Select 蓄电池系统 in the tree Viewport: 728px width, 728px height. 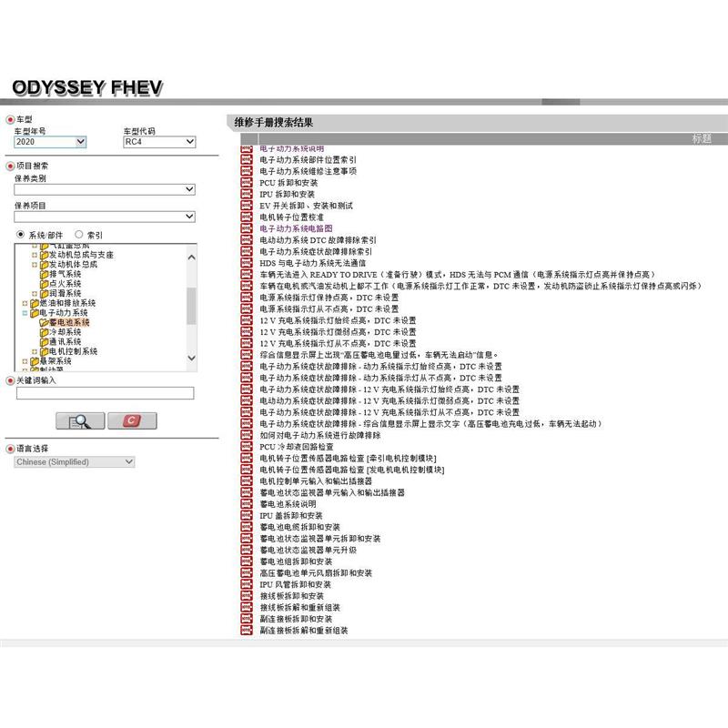(x=69, y=322)
